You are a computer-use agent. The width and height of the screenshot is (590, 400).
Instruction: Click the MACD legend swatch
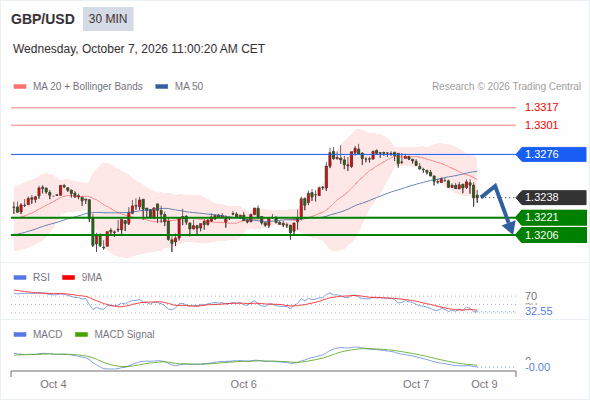tap(20, 335)
